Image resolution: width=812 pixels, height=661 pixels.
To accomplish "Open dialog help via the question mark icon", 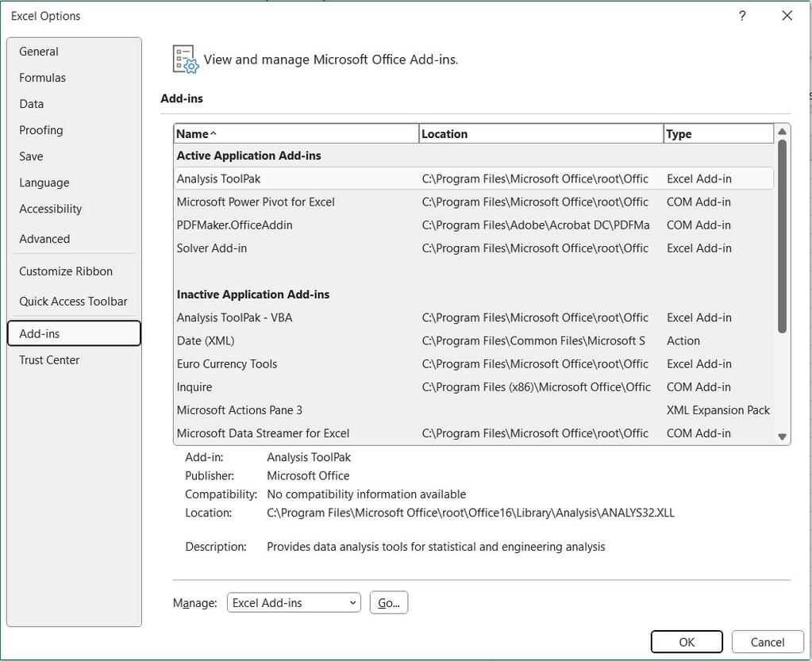I will [x=741, y=15].
